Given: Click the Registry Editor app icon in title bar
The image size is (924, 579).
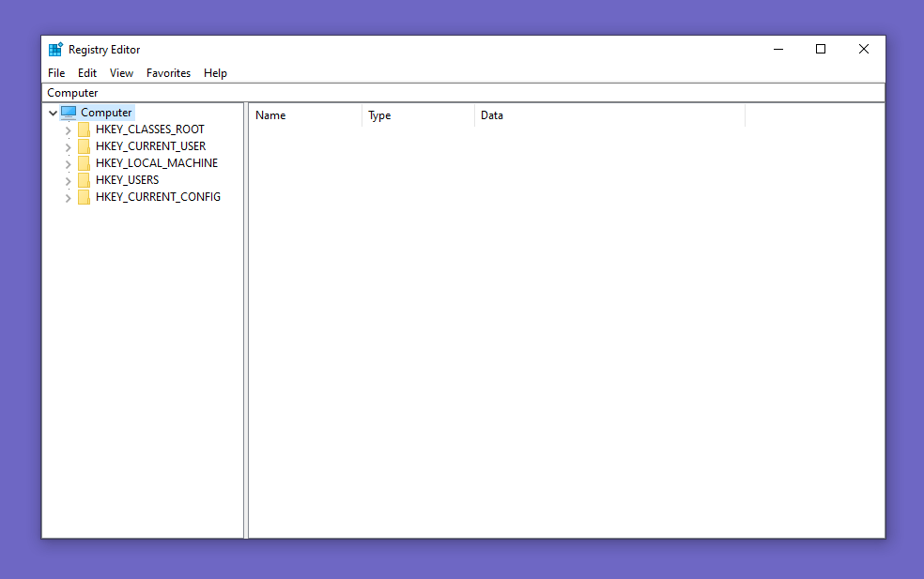Looking at the screenshot, I should 55,50.
